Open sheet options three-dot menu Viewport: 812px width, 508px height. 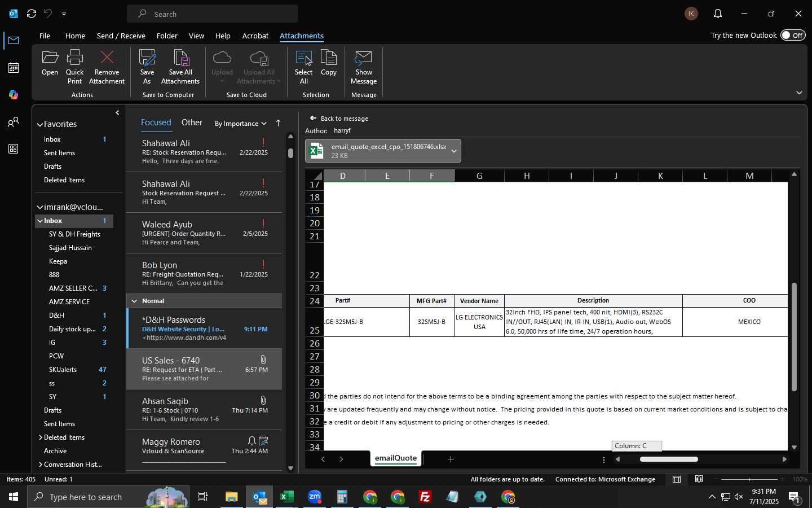point(604,459)
